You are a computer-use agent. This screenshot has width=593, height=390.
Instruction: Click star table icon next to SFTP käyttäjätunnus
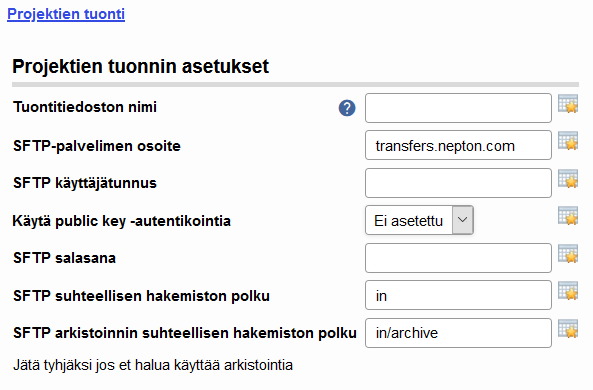[x=568, y=179]
